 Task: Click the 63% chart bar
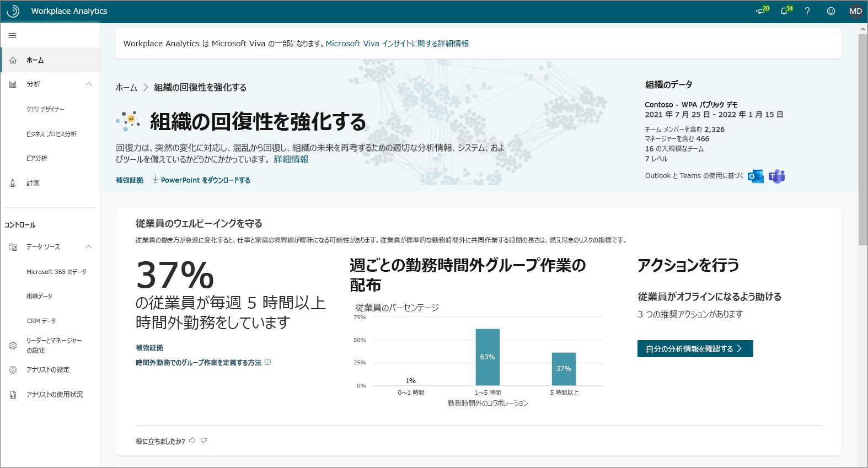click(x=487, y=357)
